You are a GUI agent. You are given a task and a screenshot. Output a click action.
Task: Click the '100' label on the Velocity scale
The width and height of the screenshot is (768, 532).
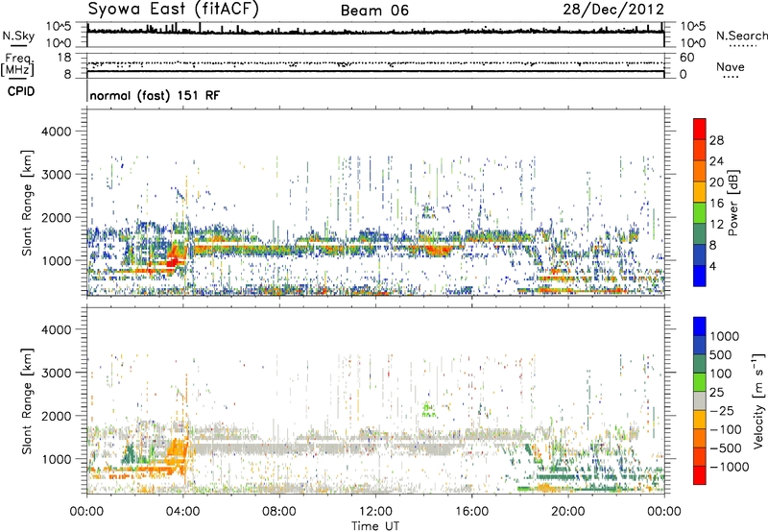pyautogui.click(x=721, y=374)
